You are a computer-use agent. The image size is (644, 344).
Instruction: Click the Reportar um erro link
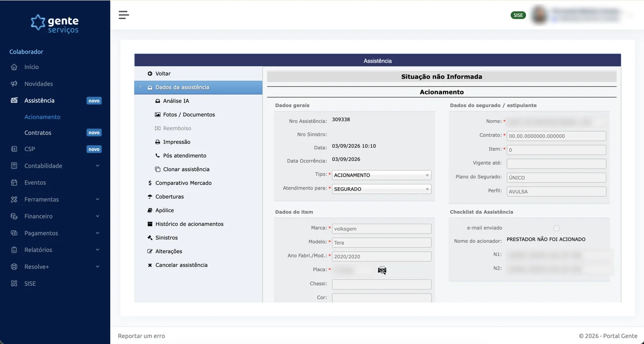(141, 336)
